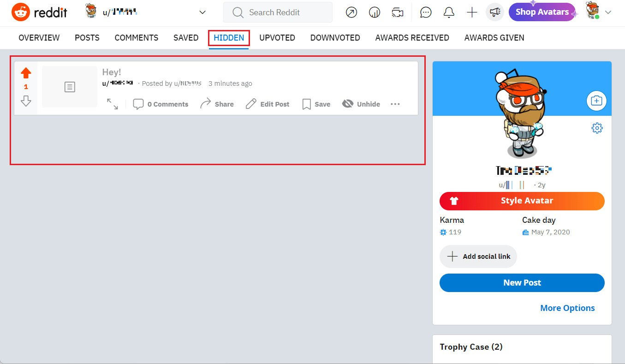Upvote the Hey! post

(26, 72)
